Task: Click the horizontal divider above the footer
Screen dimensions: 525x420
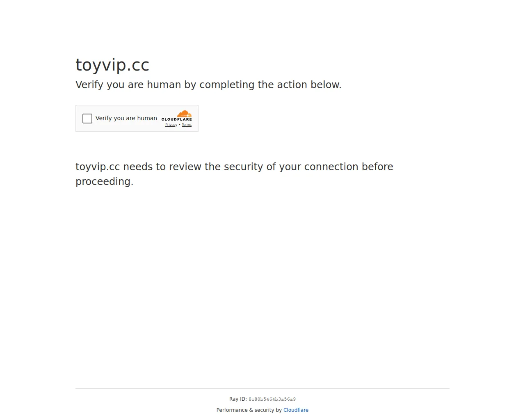Action: [x=262, y=388]
